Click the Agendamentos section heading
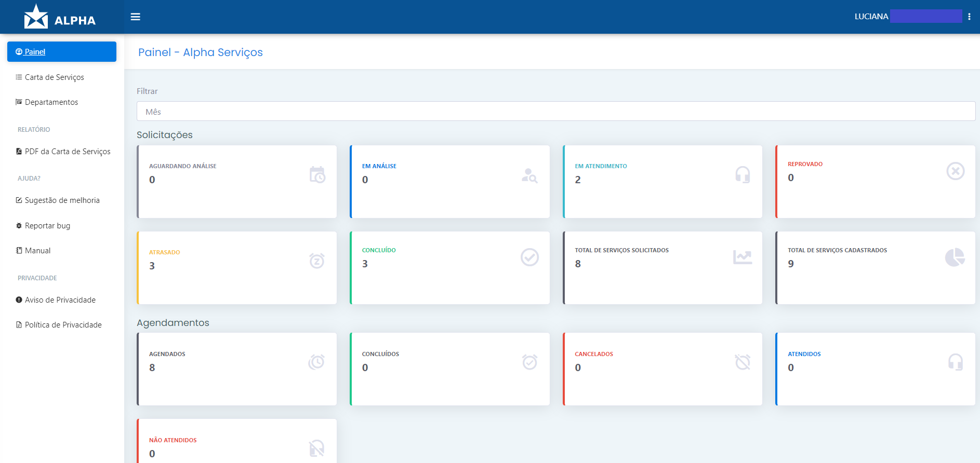The width and height of the screenshot is (980, 463). 173,323
